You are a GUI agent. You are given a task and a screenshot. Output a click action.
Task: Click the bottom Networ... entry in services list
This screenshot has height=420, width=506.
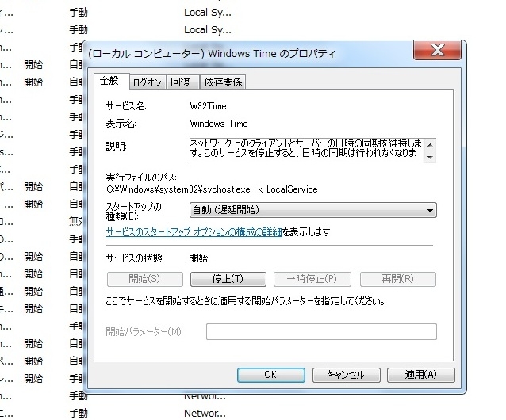pos(205,413)
